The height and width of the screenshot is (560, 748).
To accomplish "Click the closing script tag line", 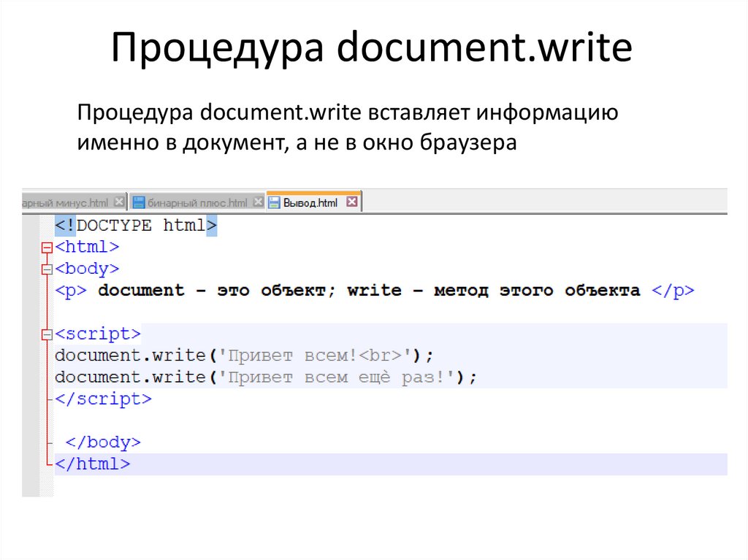I will coord(104,399).
